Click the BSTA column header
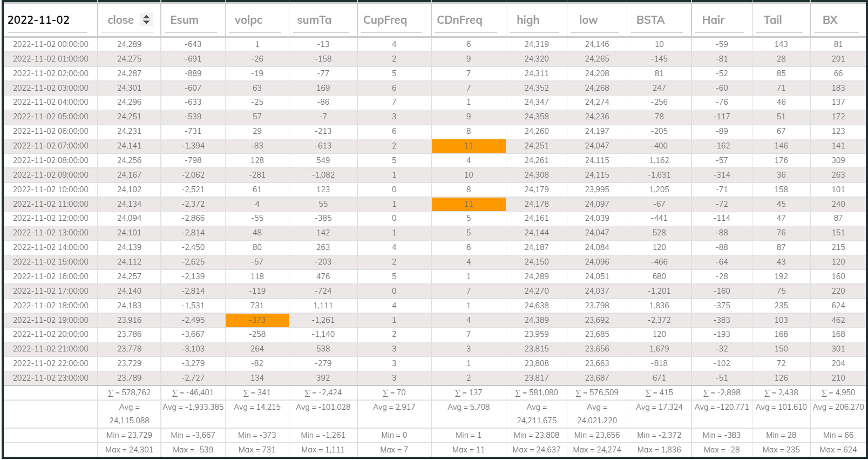This screenshot has height=460, width=868. tap(650, 20)
